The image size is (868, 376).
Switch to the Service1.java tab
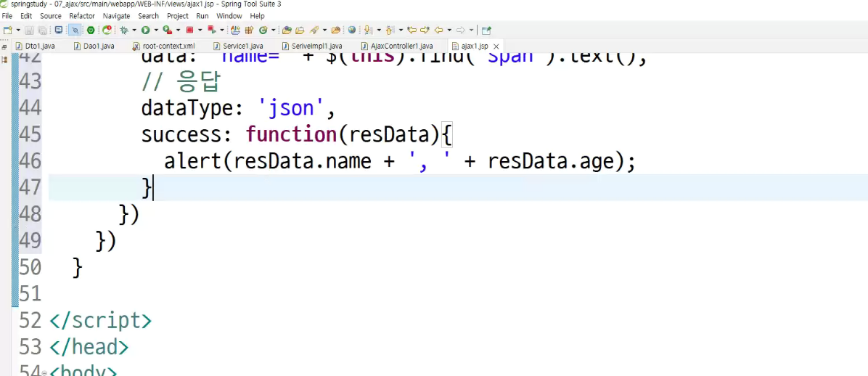pyautogui.click(x=237, y=46)
